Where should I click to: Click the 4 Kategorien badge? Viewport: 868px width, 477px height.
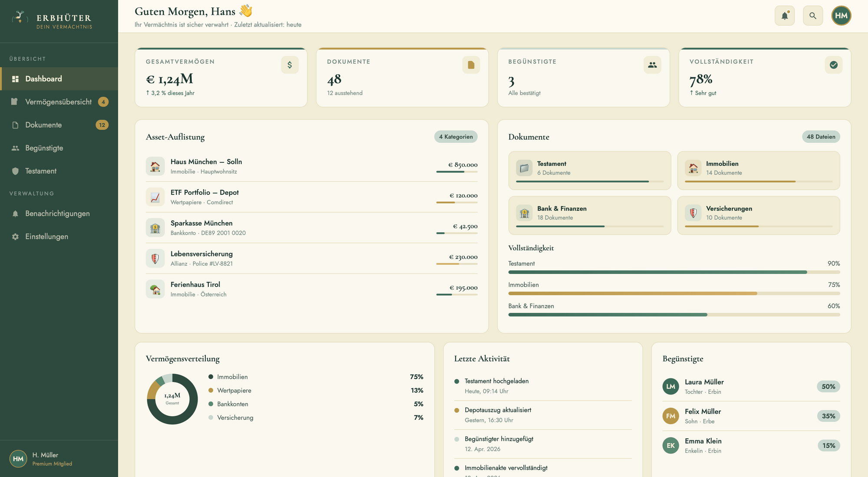click(x=456, y=137)
